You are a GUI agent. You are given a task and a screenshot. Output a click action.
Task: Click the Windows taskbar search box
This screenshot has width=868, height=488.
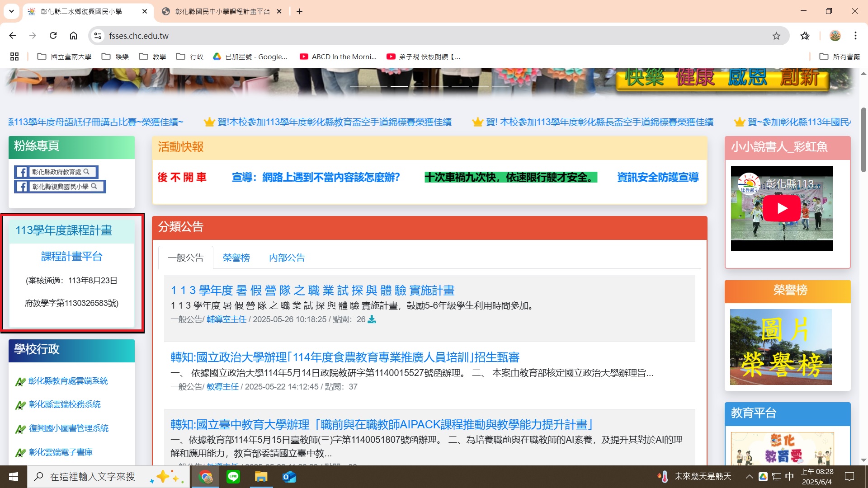tap(93, 477)
